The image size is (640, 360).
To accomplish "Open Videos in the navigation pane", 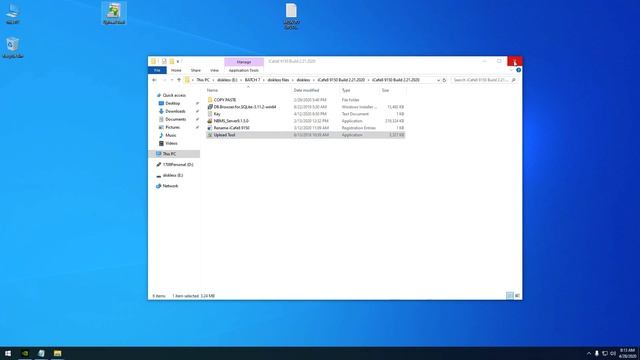I will click(171, 143).
